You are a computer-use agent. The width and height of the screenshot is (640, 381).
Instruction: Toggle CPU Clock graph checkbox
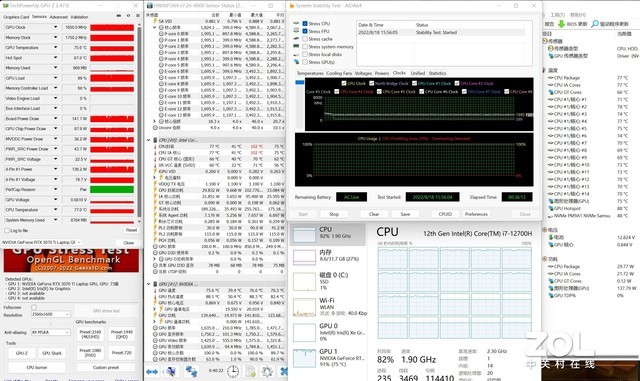point(344,83)
